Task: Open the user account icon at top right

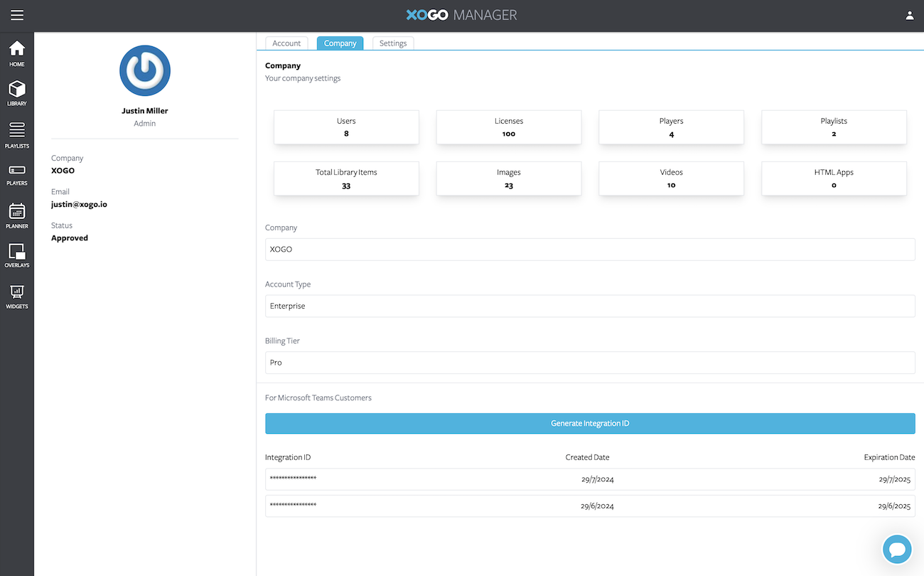Action: [x=910, y=14]
